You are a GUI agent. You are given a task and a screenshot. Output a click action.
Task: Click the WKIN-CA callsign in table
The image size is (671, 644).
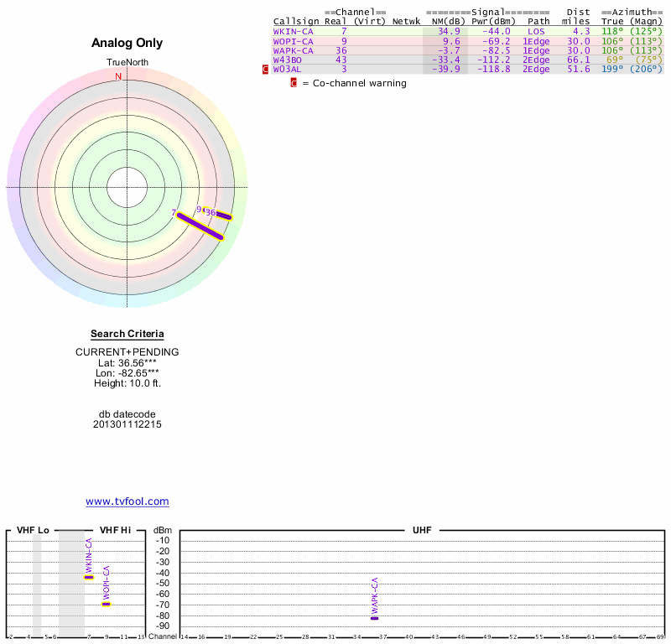pos(293,32)
